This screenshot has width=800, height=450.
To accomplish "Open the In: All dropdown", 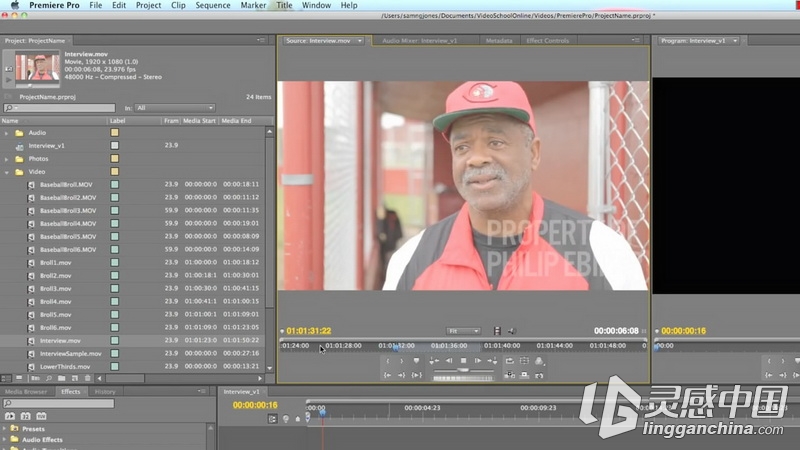I will [175, 108].
